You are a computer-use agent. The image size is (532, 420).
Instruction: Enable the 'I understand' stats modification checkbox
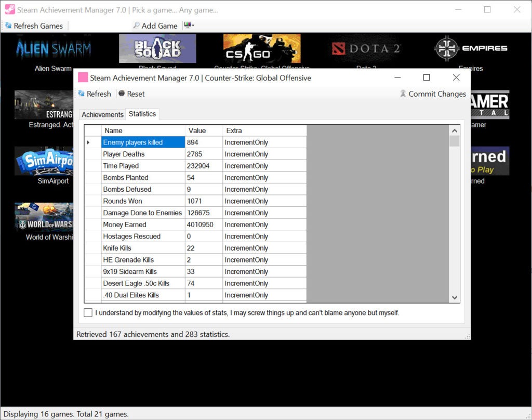point(88,312)
